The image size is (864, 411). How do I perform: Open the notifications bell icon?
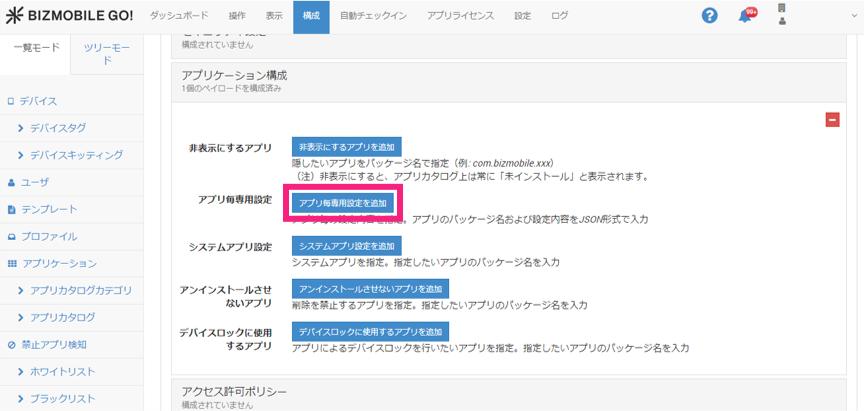coord(745,16)
